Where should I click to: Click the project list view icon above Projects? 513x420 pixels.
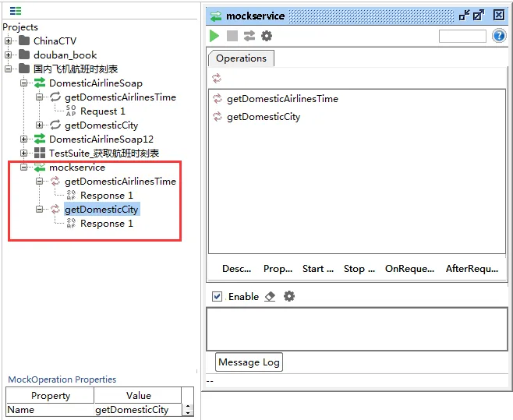coord(16,11)
